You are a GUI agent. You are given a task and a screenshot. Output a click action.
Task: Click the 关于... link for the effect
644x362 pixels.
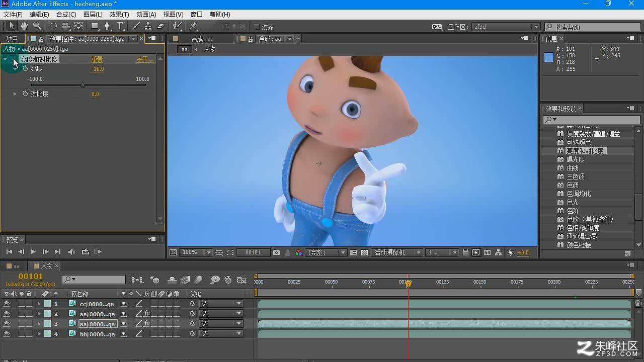(x=144, y=59)
